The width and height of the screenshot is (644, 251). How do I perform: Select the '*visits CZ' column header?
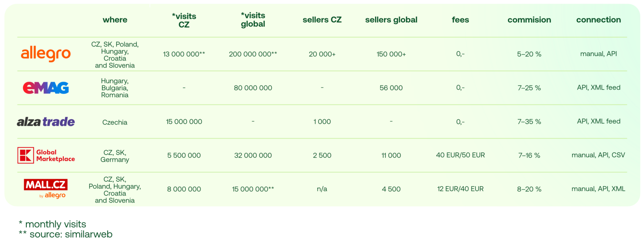184,20
